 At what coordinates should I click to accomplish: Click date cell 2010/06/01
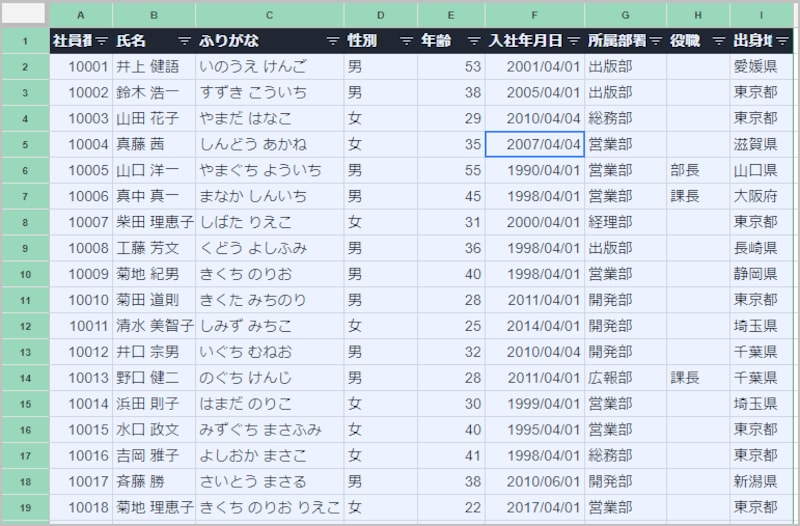pyautogui.click(x=535, y=482)
